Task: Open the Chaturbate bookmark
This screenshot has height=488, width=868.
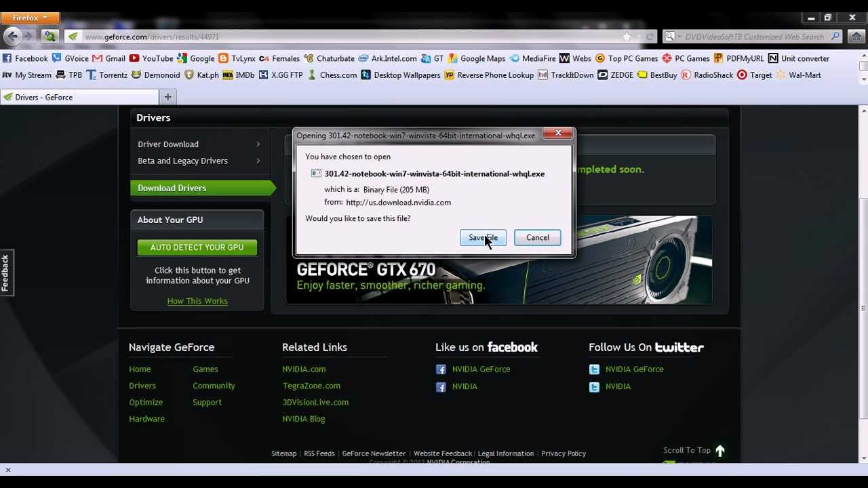Action: point(330,58)
